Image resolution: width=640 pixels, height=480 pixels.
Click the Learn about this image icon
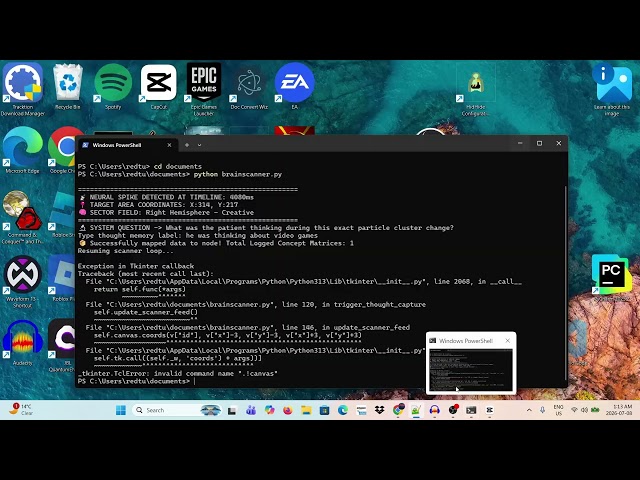click(611, 90)
